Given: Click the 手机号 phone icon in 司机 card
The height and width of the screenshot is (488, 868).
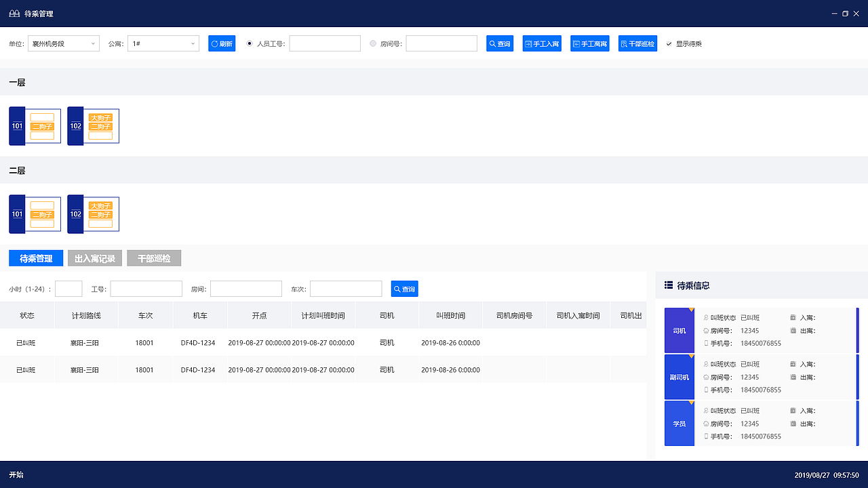Looking at the screenshot, I should (x=706, y=343).
